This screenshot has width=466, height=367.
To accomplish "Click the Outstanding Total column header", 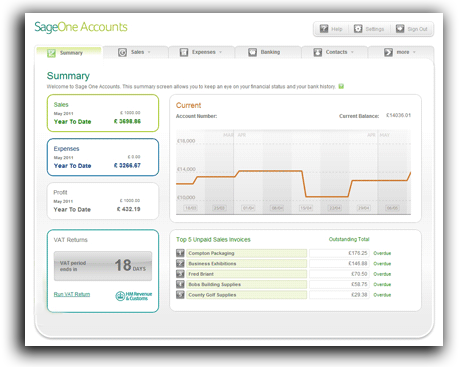I will click(x=349, y=239).
